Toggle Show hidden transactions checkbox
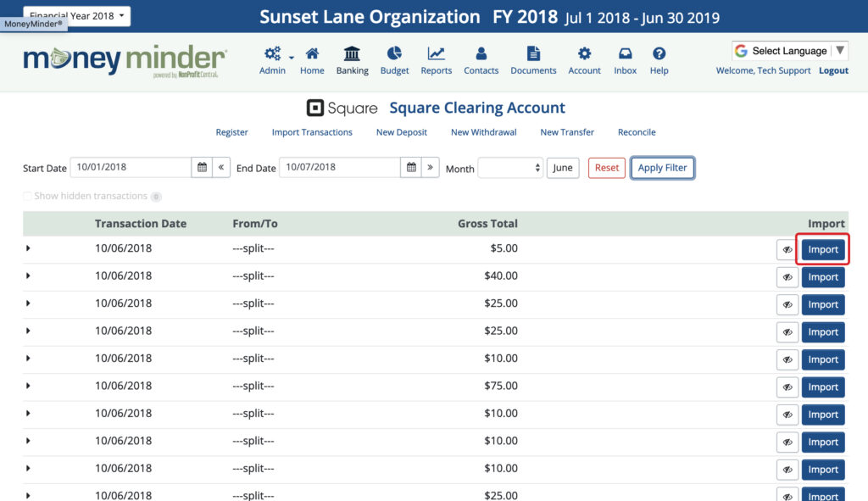Screen dimensions: 868x501 27,197
